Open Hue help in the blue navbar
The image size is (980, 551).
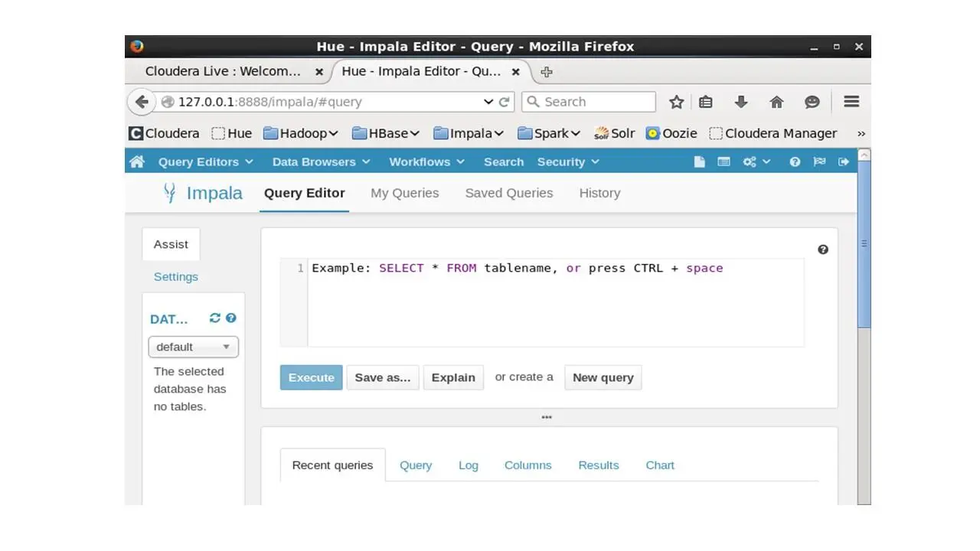795,161
